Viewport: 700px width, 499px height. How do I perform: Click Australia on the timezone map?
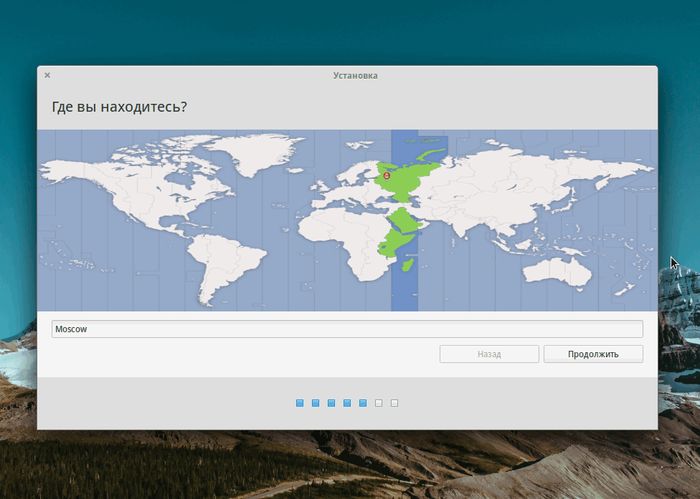[x=557, y=271]
